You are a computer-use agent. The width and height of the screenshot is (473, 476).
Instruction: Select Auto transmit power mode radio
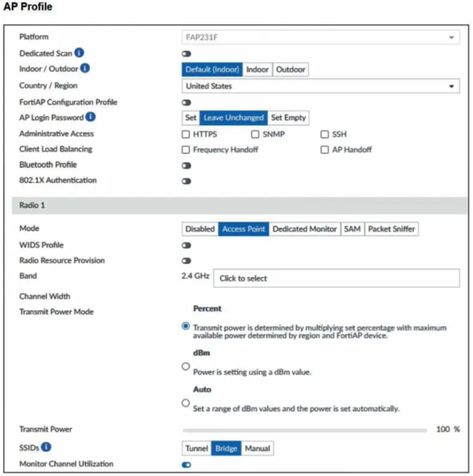tap(186, 403)
